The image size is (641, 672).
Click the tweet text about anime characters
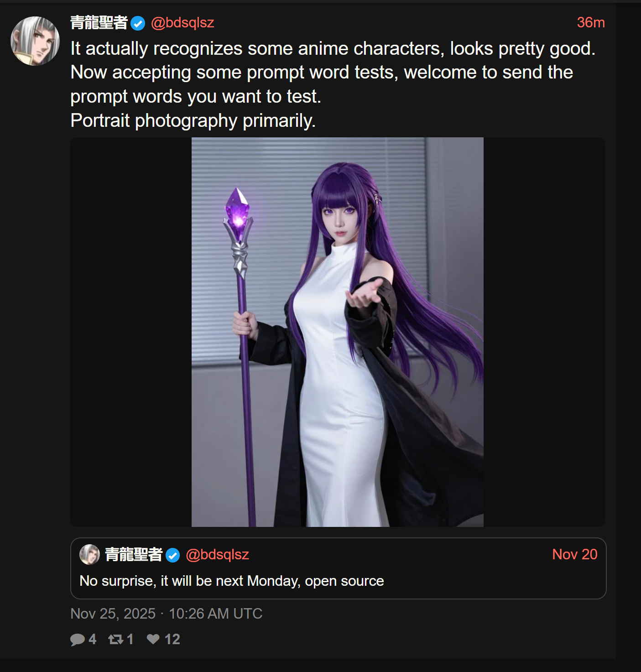point(333,84)
